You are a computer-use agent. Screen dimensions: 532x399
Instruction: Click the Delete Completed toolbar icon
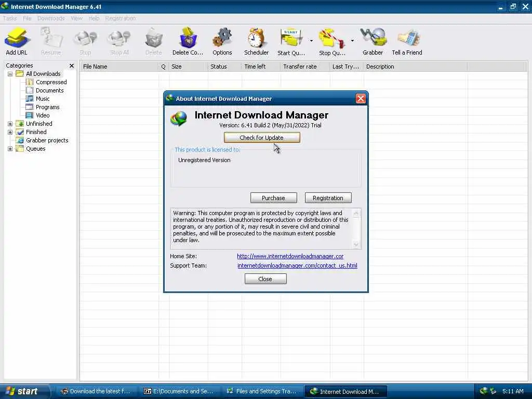click(x=188, y=38)
